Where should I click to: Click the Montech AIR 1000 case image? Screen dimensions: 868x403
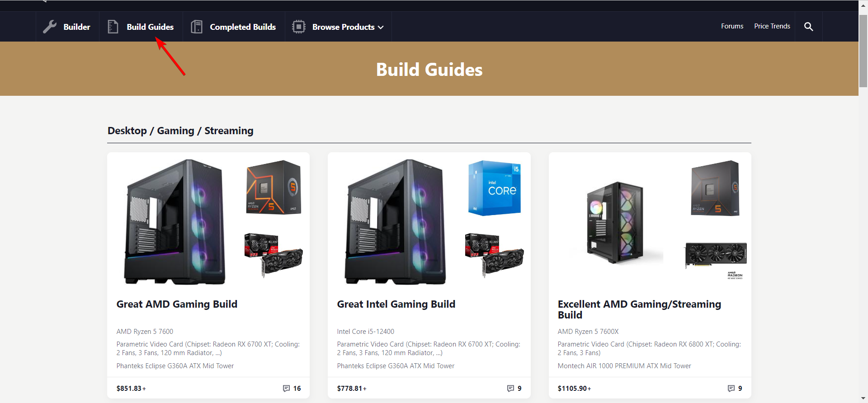pyautogui.click(x=615, y=222)
